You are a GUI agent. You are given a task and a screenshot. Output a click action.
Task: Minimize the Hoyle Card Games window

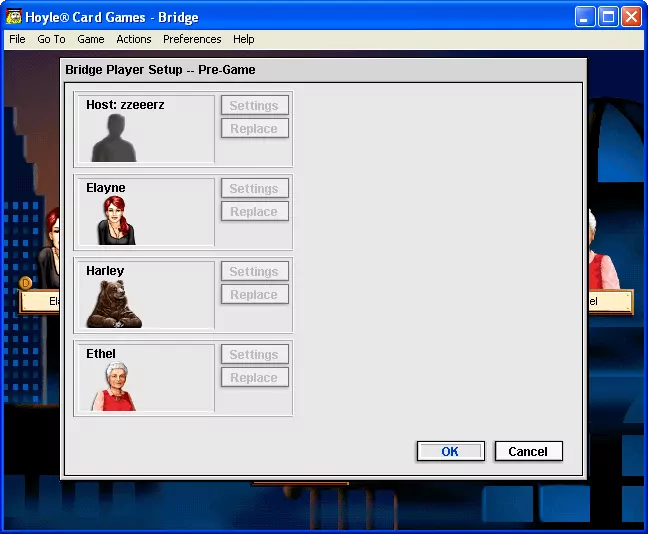[x=585, y=17]
